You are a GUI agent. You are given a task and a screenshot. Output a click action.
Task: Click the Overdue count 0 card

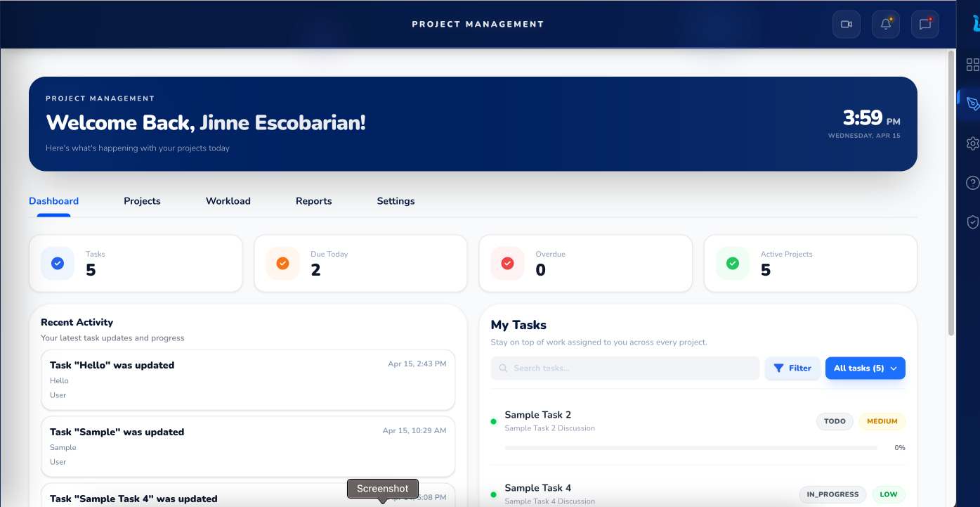(x=585, y=263)
